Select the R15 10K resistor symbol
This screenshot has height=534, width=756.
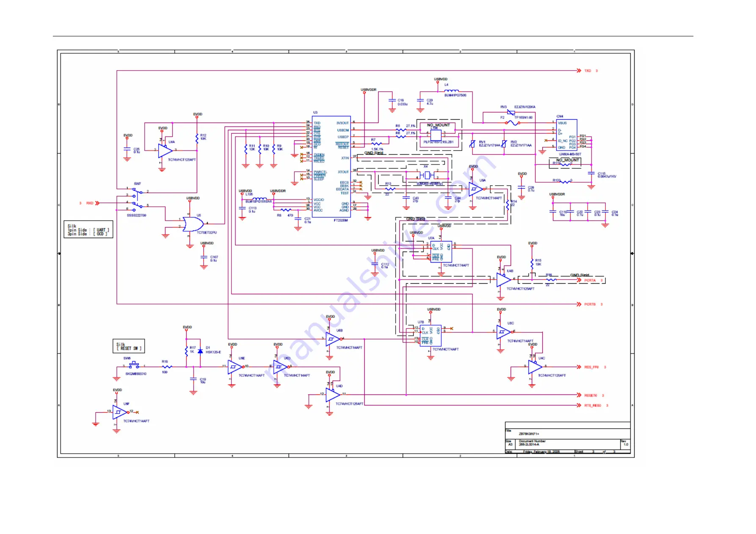coord(532,263)
